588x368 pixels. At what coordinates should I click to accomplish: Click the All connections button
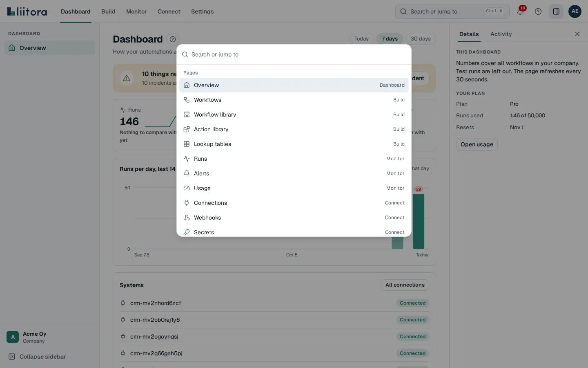click(x=405, y=285)
